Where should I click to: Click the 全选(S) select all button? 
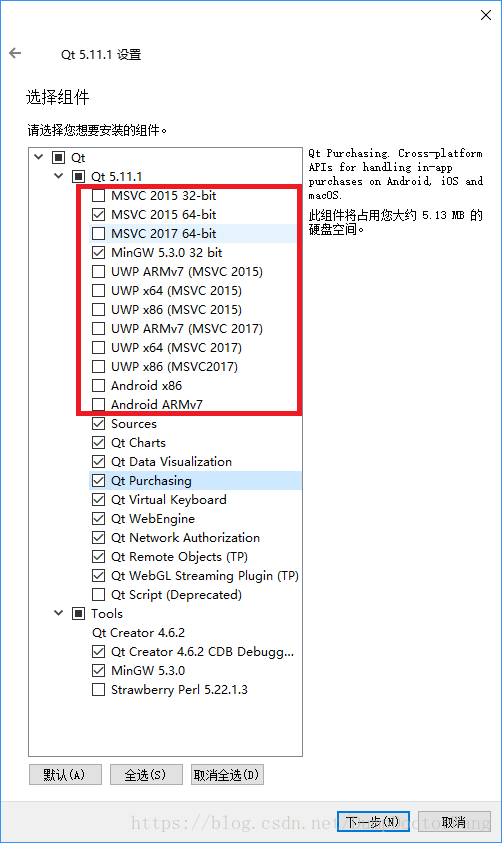[146, 775]
